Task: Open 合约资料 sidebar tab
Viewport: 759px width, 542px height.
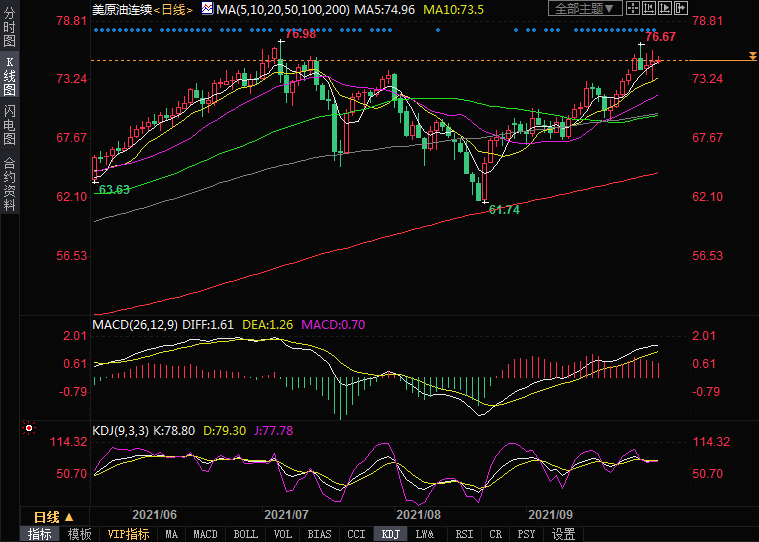Action: 9,182
